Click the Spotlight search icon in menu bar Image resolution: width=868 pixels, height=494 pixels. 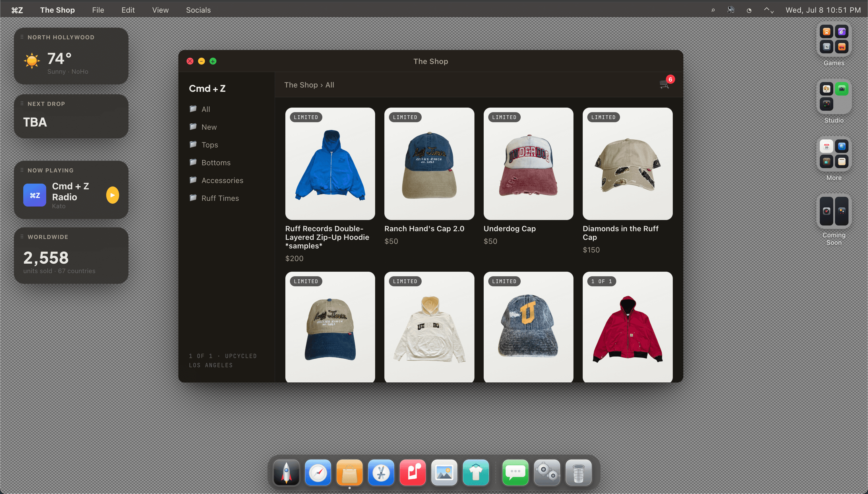tap(713, 10)
